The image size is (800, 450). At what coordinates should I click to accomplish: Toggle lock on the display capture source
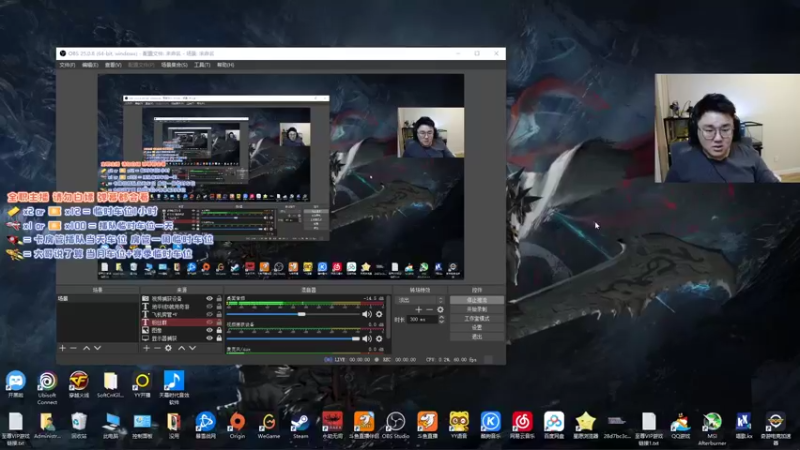coord(219,338)
